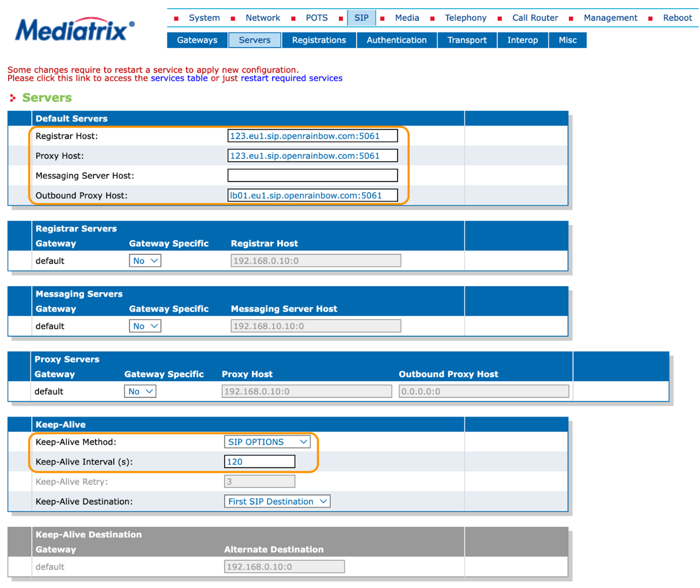Open the Gateway Specific dropdown under Registrar Servers

[x=145, y=261]
